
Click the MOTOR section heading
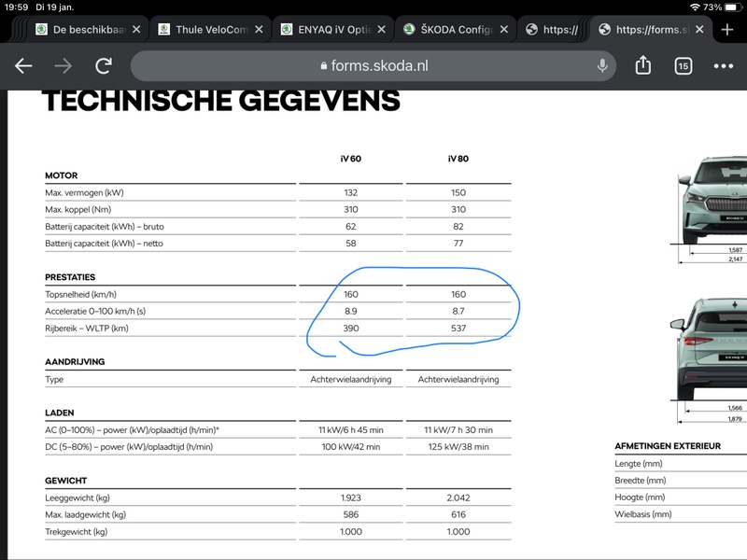pyautogui.click(x=62, y=175)
